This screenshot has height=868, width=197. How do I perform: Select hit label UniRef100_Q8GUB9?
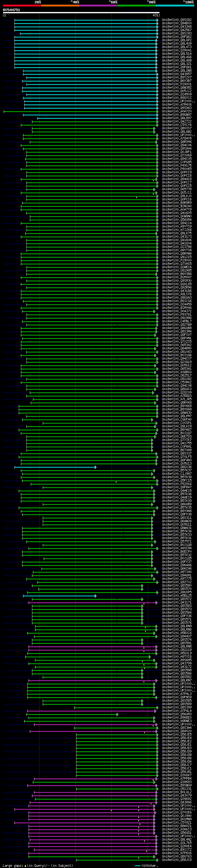pos(177,504)
